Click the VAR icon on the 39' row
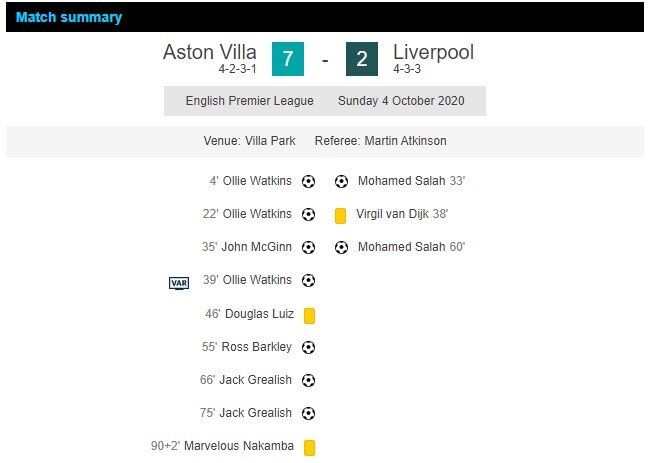The width and height of the screenshot is (654, 463). [179, 283]
